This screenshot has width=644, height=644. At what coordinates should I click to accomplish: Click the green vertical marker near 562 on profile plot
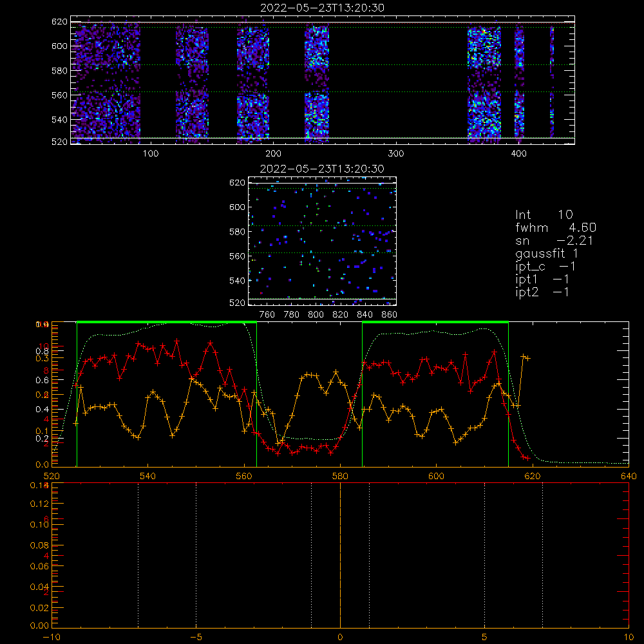[257, 395]
